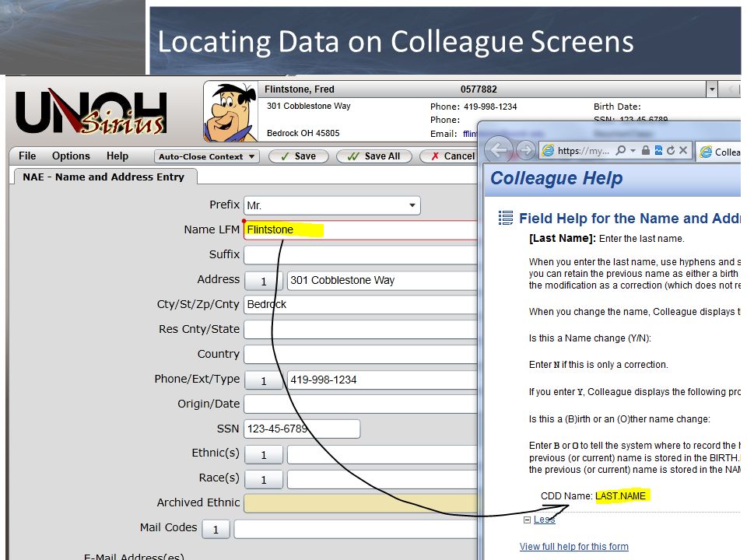
Task: Click Address row number 1 button
Action: click(x=264, y=281)
